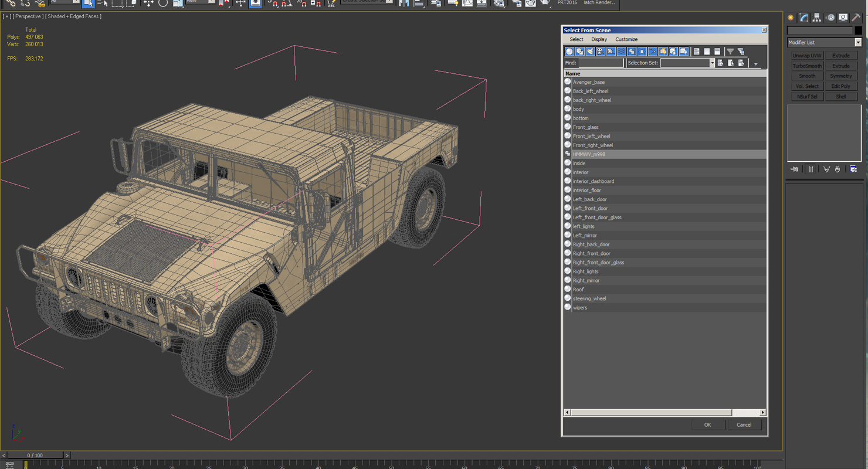Toggle Display Bones filter button

click(x=652, y=52)
